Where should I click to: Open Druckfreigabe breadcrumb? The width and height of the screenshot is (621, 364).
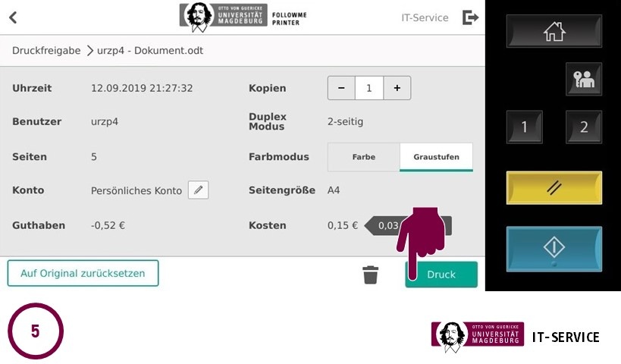pyautogui.click(x=46, y=51)
